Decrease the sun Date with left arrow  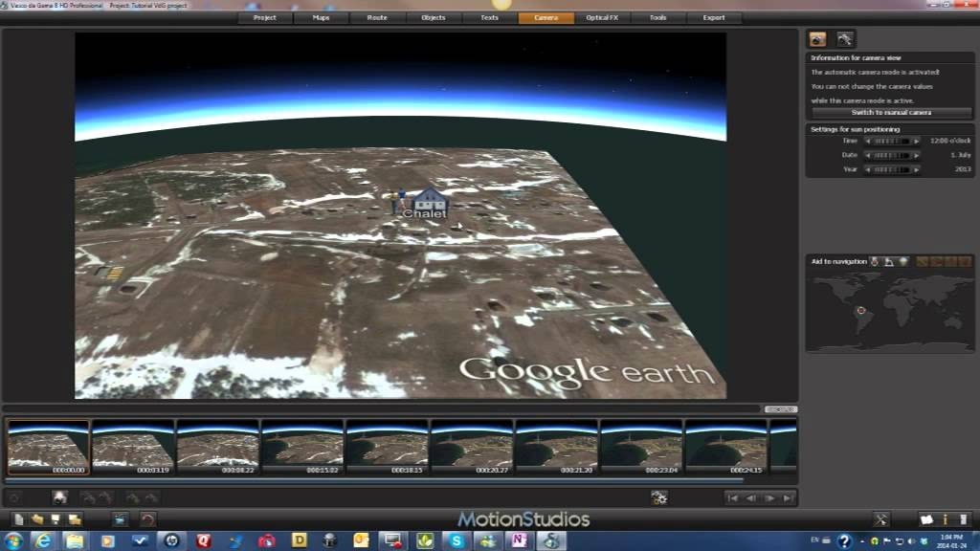868,155
